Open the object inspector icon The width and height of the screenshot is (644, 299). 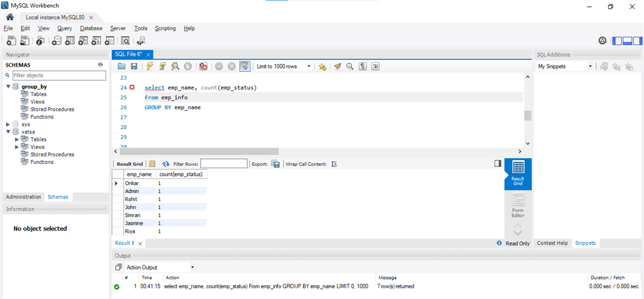click(40, 40)
